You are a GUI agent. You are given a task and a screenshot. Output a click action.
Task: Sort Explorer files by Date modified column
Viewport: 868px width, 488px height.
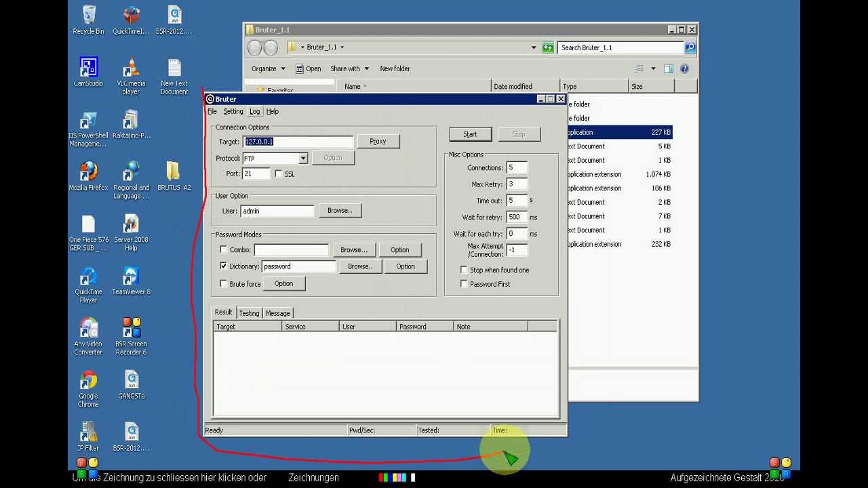tap(526, 87)
